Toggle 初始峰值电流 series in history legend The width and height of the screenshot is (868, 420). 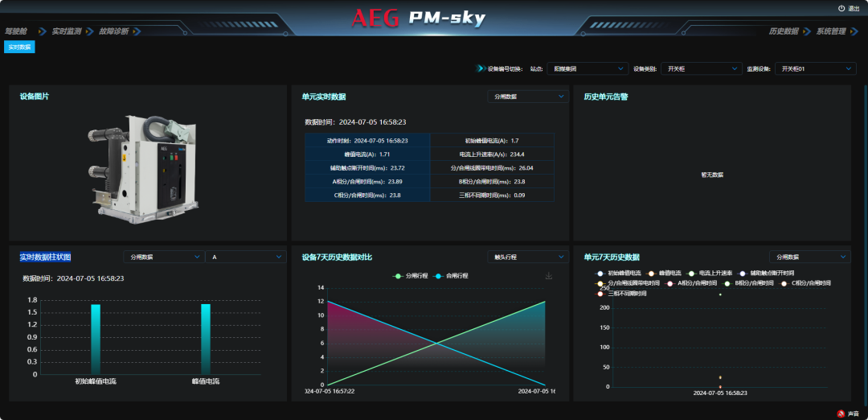(x=617, y=274)
